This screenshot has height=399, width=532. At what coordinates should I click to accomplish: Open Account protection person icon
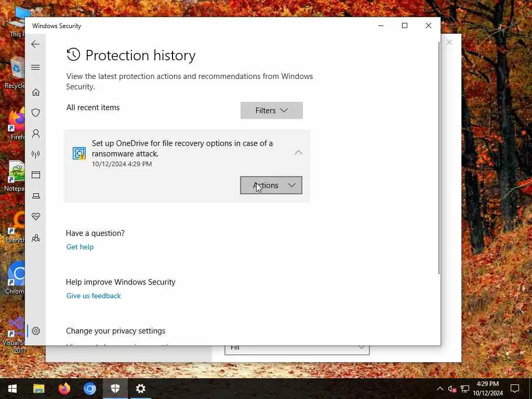point(36,134)
